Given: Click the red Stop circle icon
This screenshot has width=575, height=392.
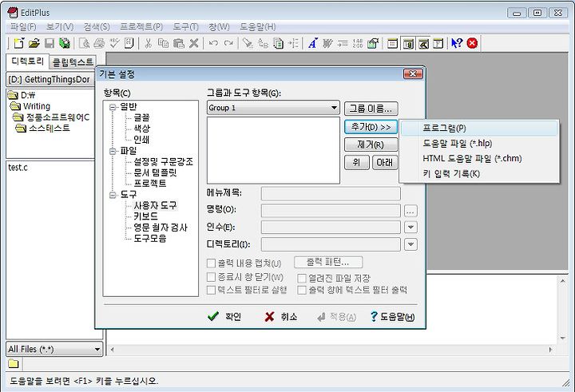Looking at the screenshot, I should click(472, 43).
